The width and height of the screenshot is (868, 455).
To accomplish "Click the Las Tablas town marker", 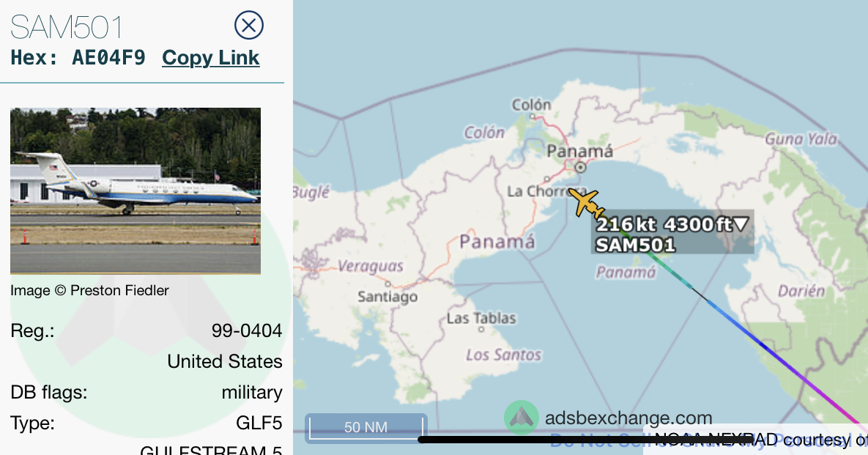I will coord(481,330).
